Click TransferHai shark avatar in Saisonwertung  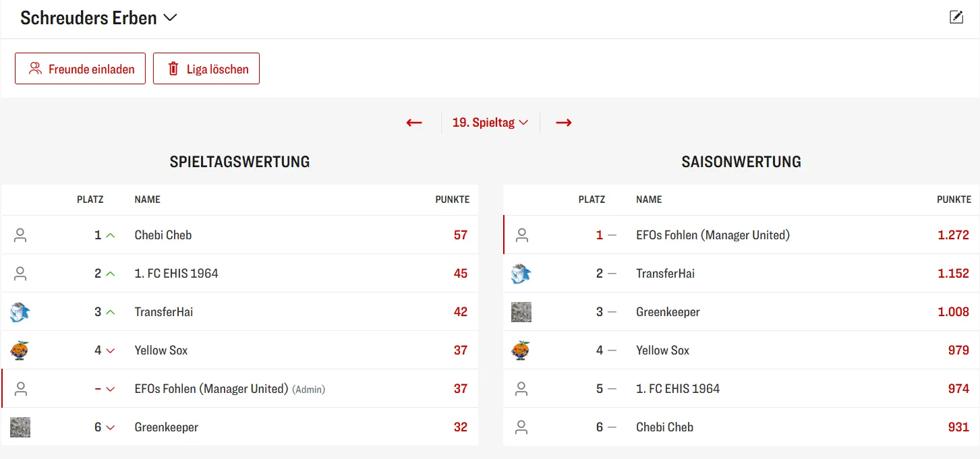point(521,274)
